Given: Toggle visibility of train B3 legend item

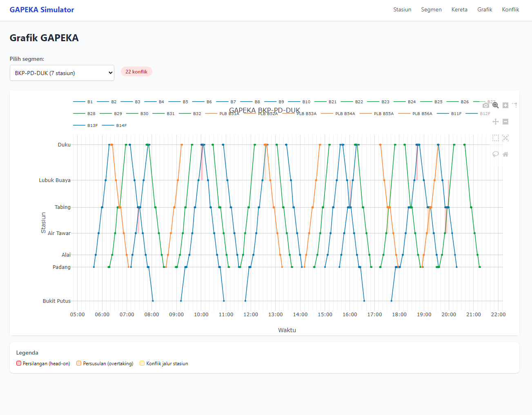Looking at the screenshot, I should point(131,102).
